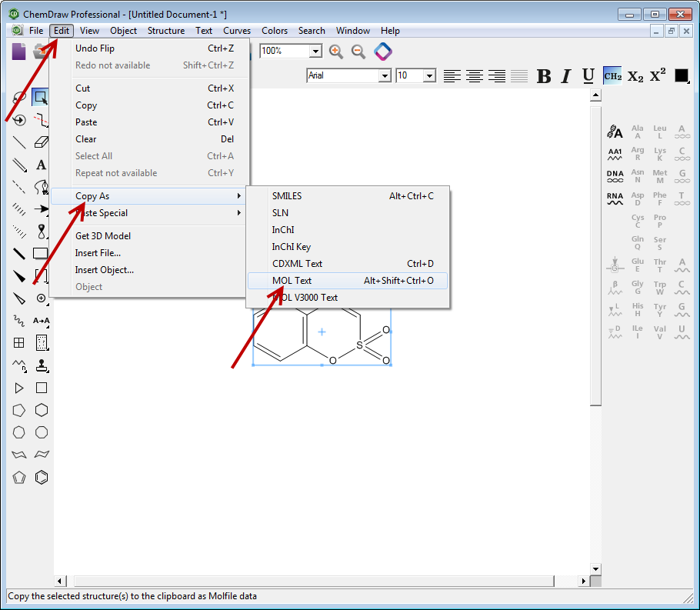Open the zoom percentage dropdown

[x=315, y=51]
